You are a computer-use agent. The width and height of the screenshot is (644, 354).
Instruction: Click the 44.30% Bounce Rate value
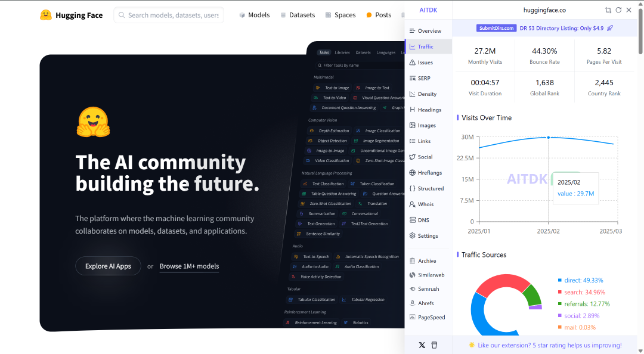pos(544,51)
